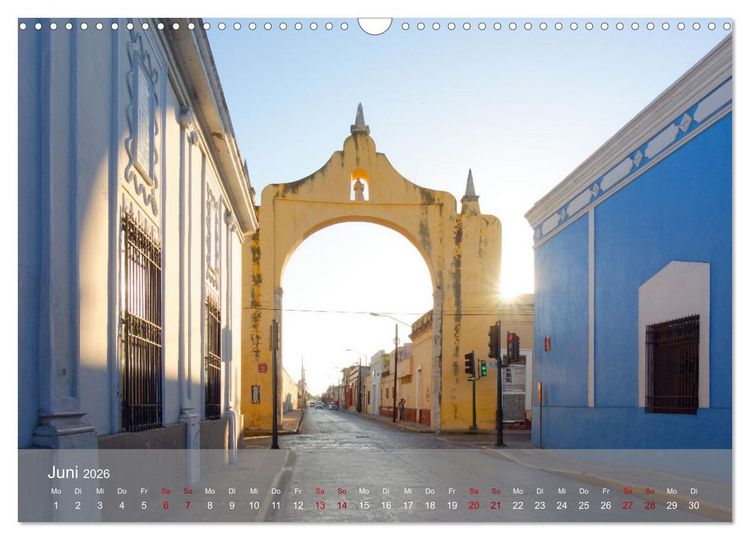Viewport: 750px width, 540px height.
Task: Select day 3 in the calendar
Action: pyautogui.click(x=100, y=506)
